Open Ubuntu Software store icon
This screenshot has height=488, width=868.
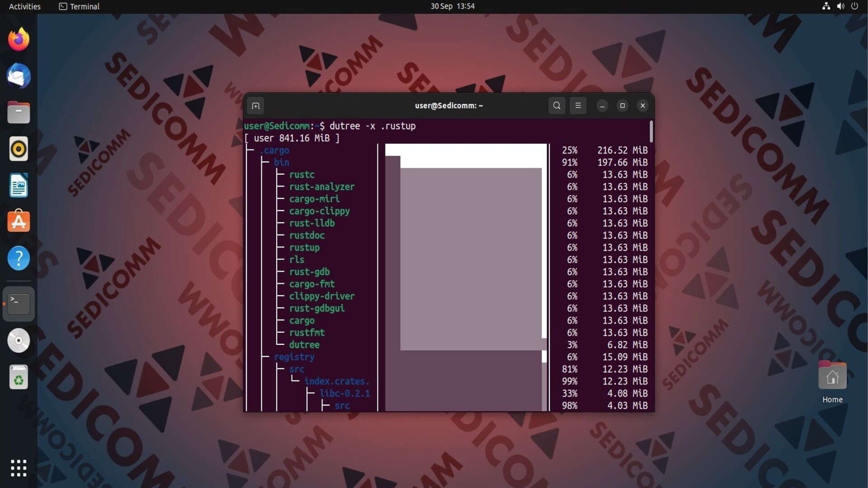19,221
